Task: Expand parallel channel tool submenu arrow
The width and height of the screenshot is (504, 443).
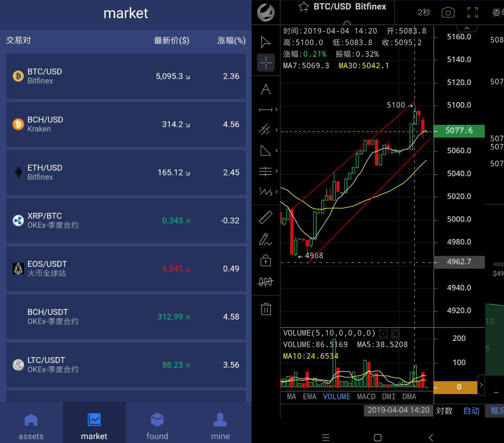Action: pos(276,130)
